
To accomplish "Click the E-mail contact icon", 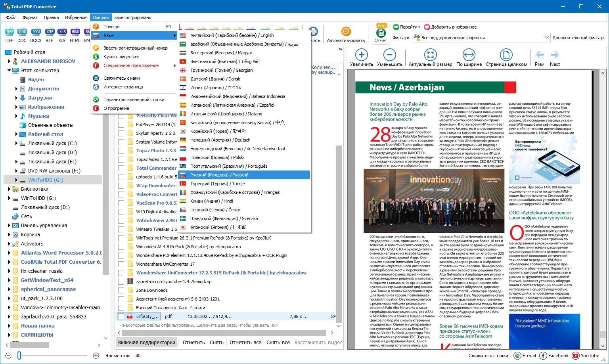I will tap(517, 356).
